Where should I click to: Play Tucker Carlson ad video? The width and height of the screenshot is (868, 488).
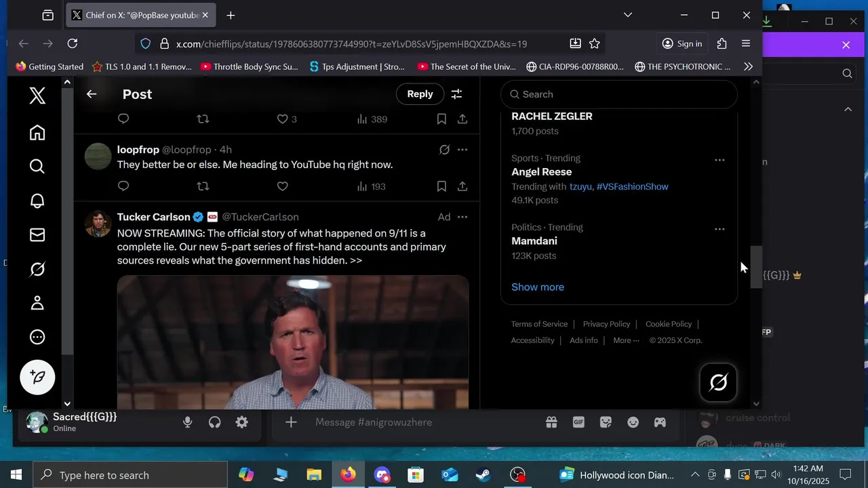[293, 342]
